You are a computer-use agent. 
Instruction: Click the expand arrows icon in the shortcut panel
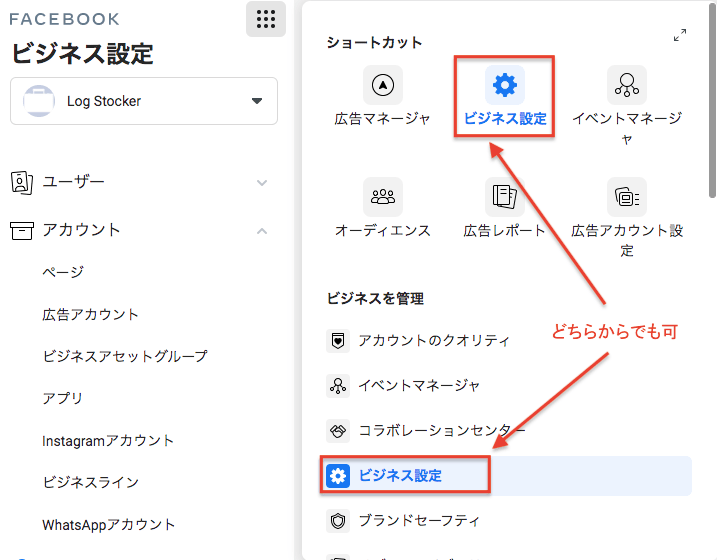tap(680, 35)
